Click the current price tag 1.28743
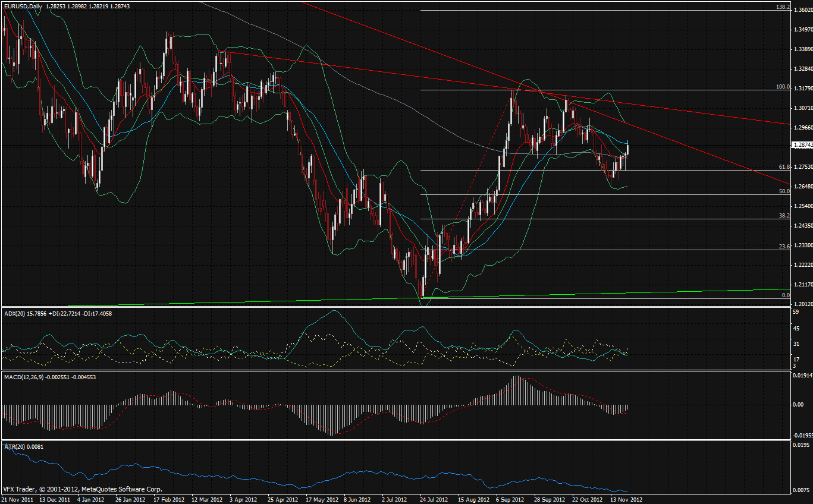This screenshot has height=504, width=813. [802, 145]
